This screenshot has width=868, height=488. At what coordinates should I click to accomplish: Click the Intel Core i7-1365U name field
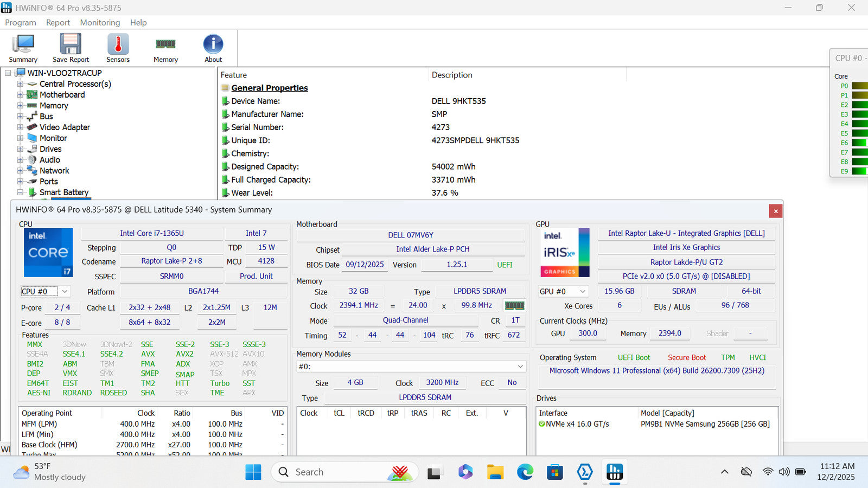click(x=152, y=233)
